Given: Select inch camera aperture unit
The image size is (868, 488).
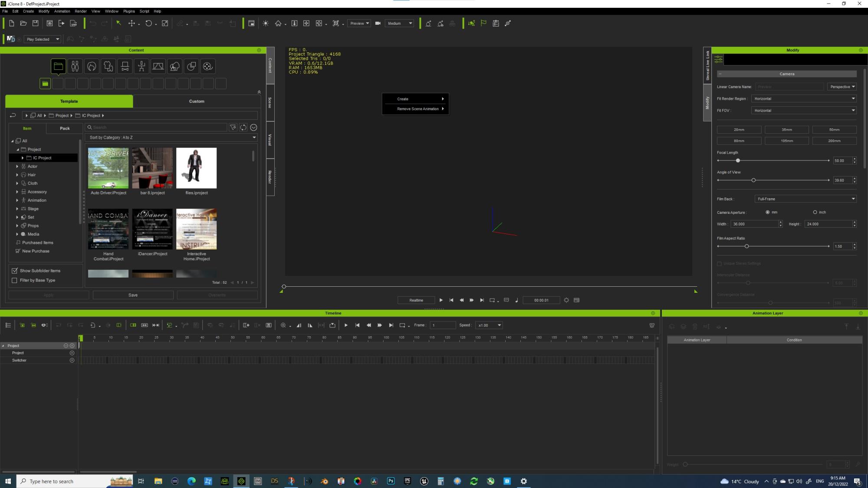Looking at the screenshot, I should pyautogui.click(x=815, y=212).
